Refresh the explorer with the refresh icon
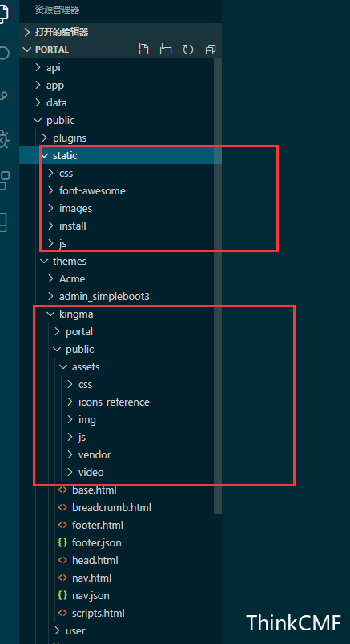This screenshot has height=644, width=350. pos(188,50)
